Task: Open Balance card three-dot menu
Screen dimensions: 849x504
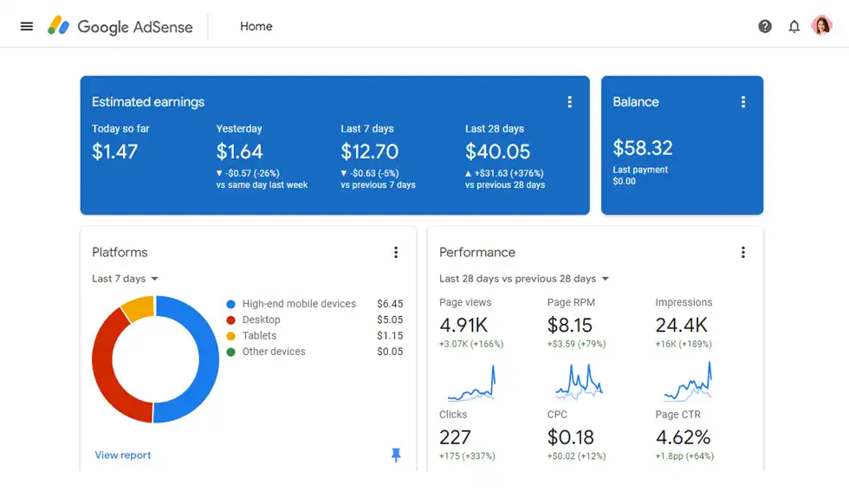Action: click(x=742, y=102)
